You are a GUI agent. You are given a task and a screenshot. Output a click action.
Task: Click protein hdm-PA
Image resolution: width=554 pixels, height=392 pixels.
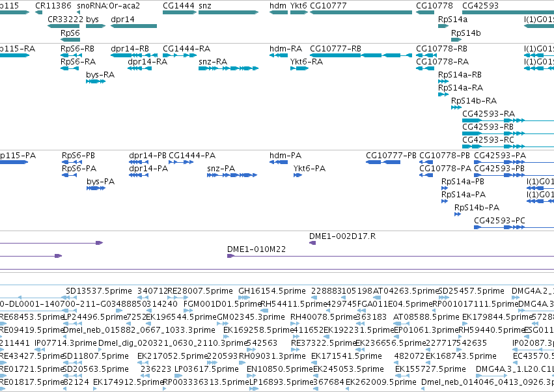[x=279, y=162]
